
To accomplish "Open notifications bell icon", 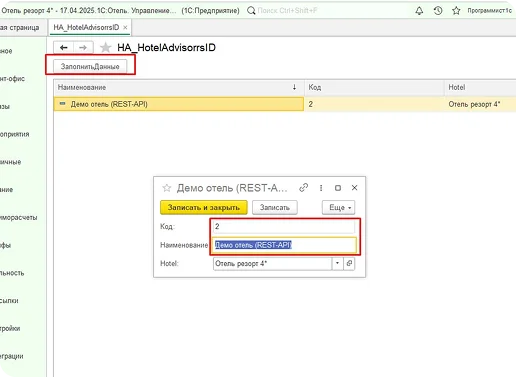I will 419,11.
